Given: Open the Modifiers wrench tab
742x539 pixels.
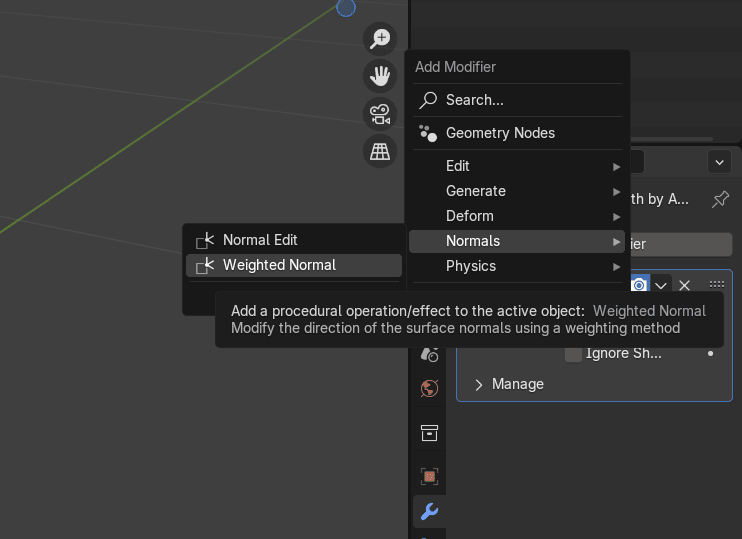Looking at the screenshot, I should click(x=429, y=512).
